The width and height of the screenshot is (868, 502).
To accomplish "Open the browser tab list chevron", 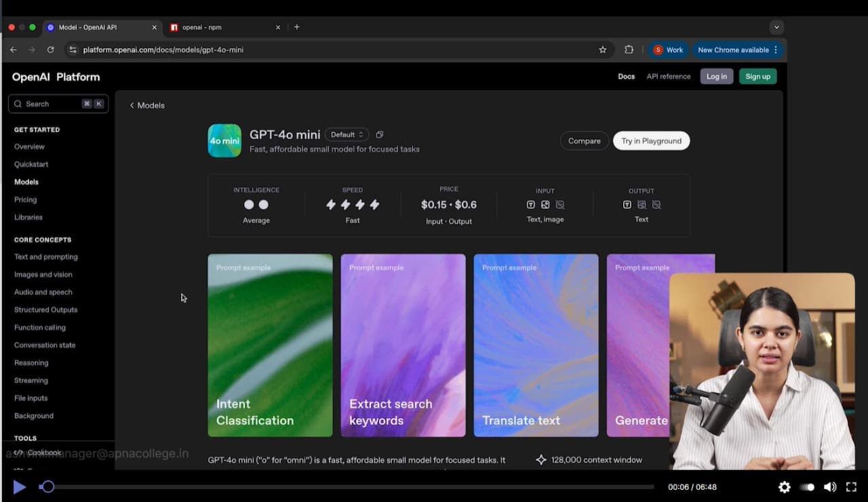I will [777, 27].
